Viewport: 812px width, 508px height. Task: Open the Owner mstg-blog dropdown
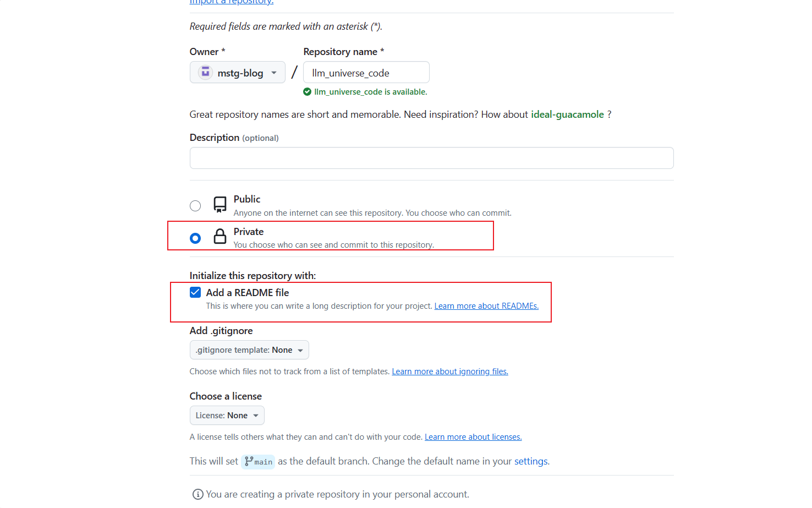(238, 73)
